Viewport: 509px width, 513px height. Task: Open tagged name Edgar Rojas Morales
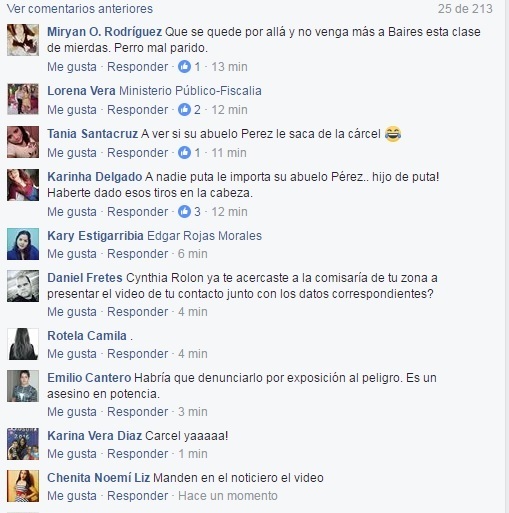pos(204,236)
